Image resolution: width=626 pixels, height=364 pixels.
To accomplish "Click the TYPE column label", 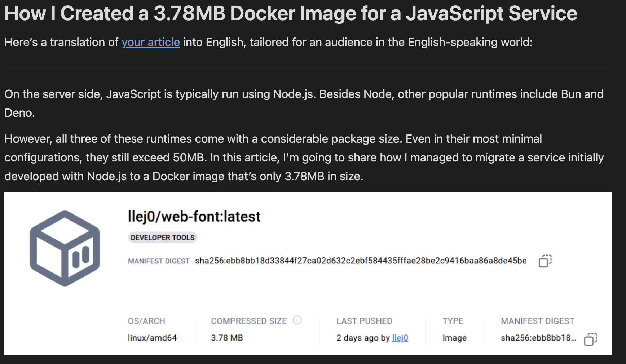I will coord(453,321).
